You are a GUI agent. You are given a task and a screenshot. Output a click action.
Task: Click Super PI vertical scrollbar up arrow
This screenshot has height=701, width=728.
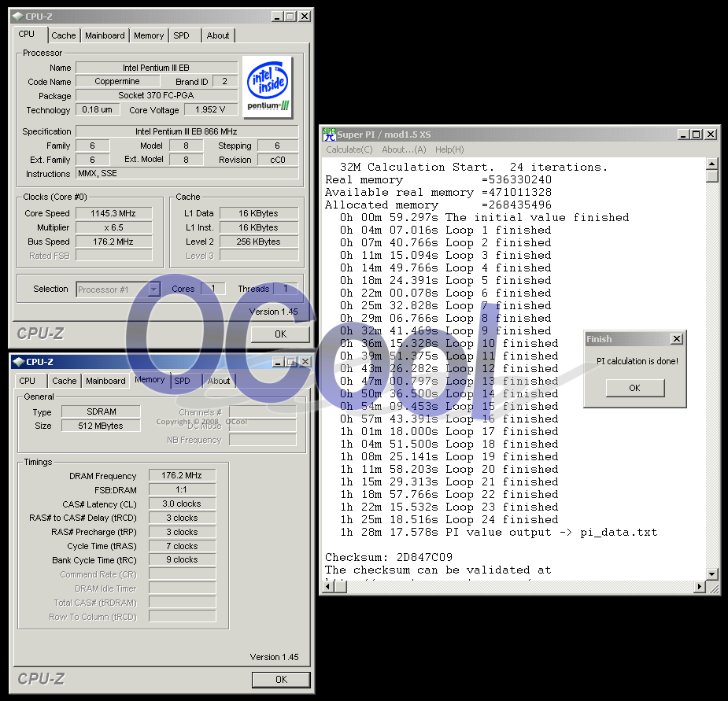coord(711,164)
